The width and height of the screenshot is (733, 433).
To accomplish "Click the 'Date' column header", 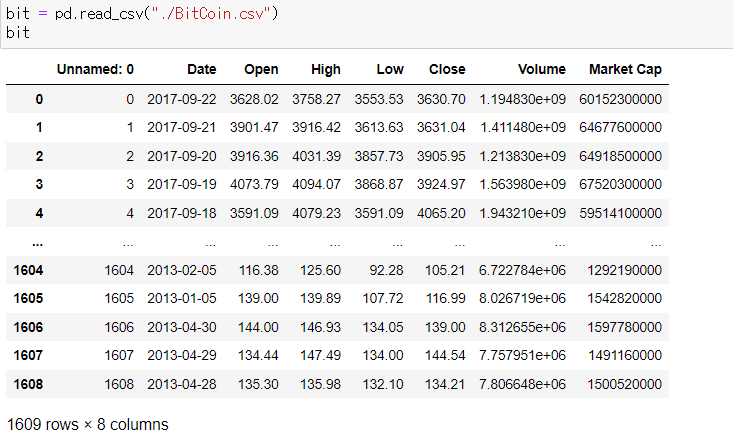I will (201, 69).
